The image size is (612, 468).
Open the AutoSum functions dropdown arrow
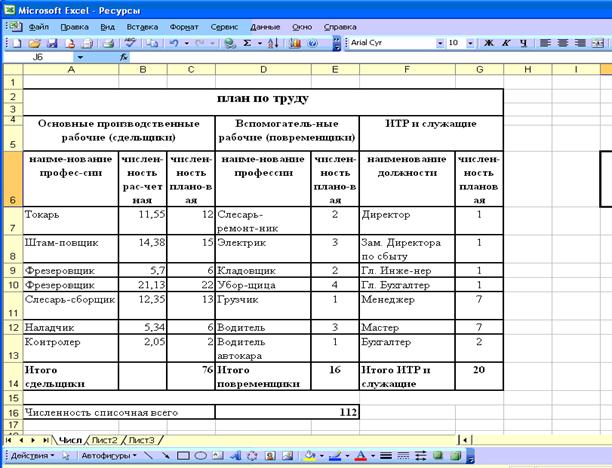(260, 43)
